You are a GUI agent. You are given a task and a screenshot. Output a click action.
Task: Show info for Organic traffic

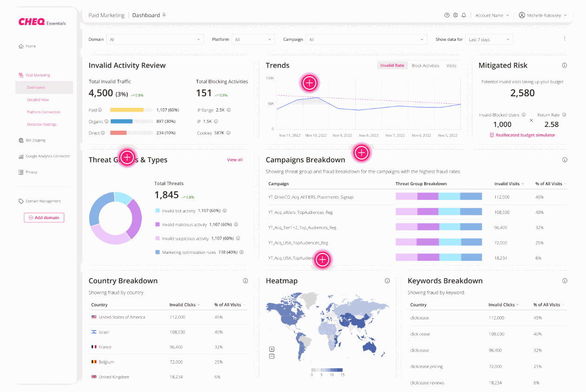click(106, 121)
